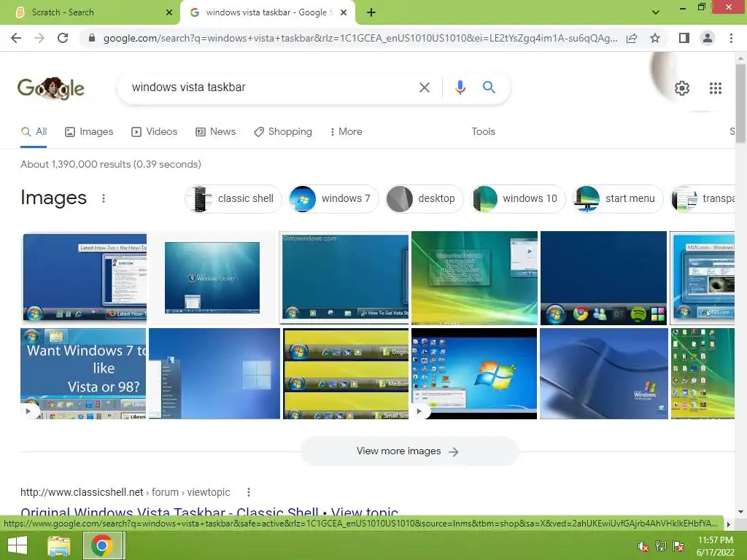Open classicshell.net result options dots
This screenshot has height=560, width=747.
pos(249,492)
